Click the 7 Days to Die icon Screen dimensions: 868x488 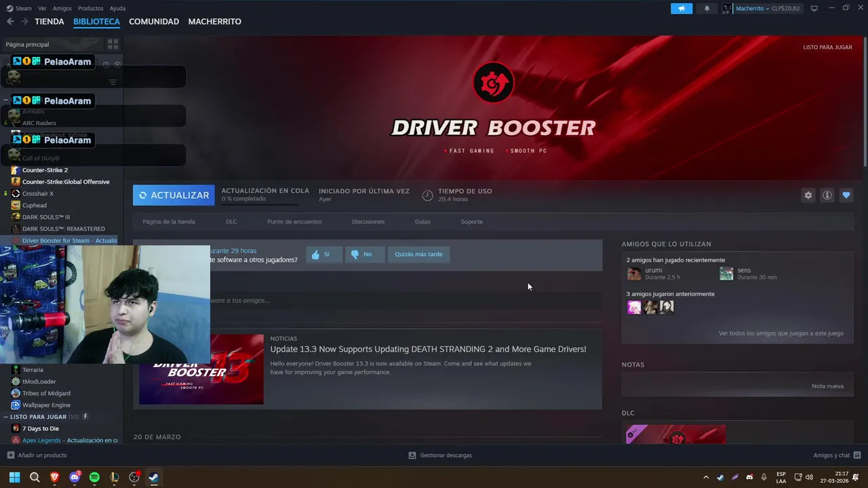(x=16, y=428)
